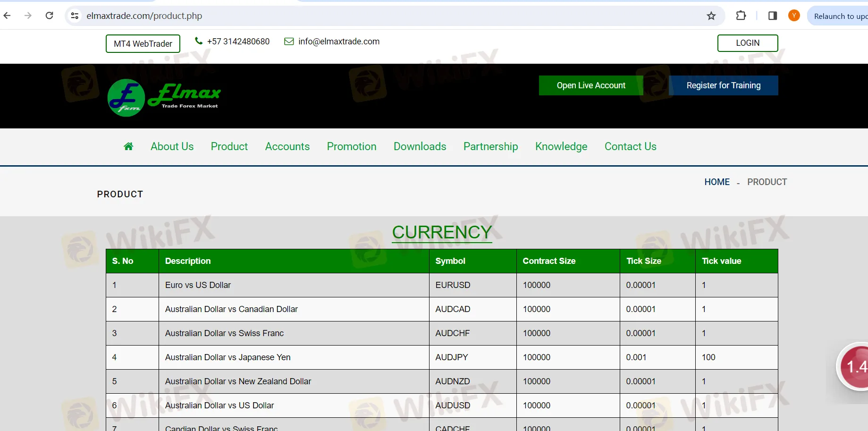Click Register for Training button
The image size is (868, 431).
pos(723,85)
